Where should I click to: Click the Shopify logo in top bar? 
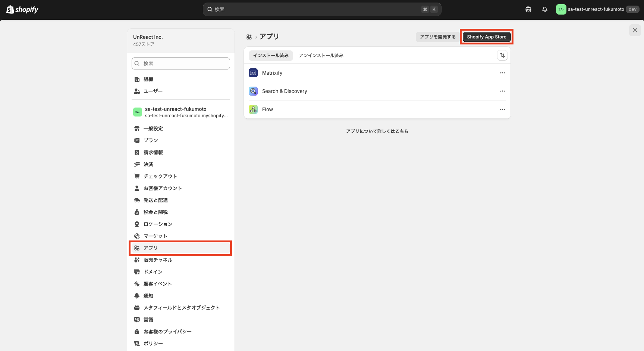[x=22, y=9]
